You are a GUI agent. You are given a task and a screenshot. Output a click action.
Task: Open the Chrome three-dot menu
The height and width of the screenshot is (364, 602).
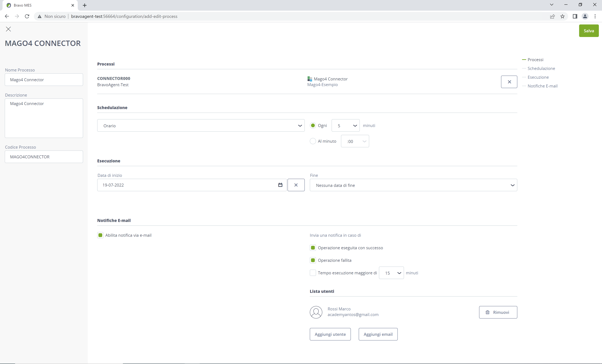click(595, 16)
